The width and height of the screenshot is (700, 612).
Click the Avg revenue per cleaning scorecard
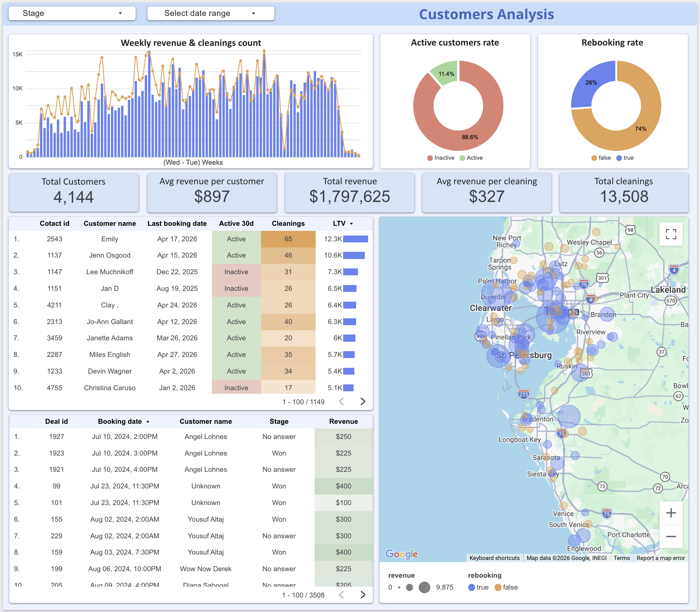tap(487, 193)
